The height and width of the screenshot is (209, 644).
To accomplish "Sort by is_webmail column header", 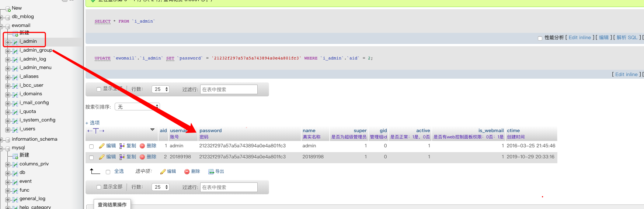I will (491, 131).
